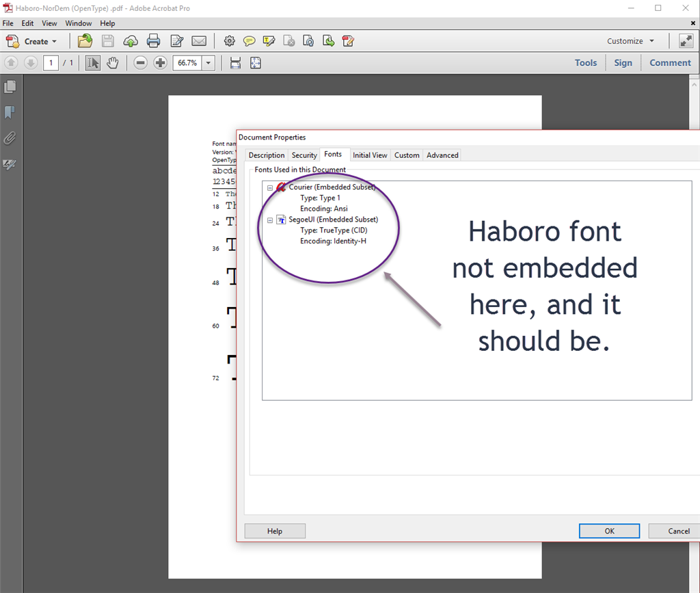Zoom in with the plus button
Screen dimensions: 700x593
point(160,63)
